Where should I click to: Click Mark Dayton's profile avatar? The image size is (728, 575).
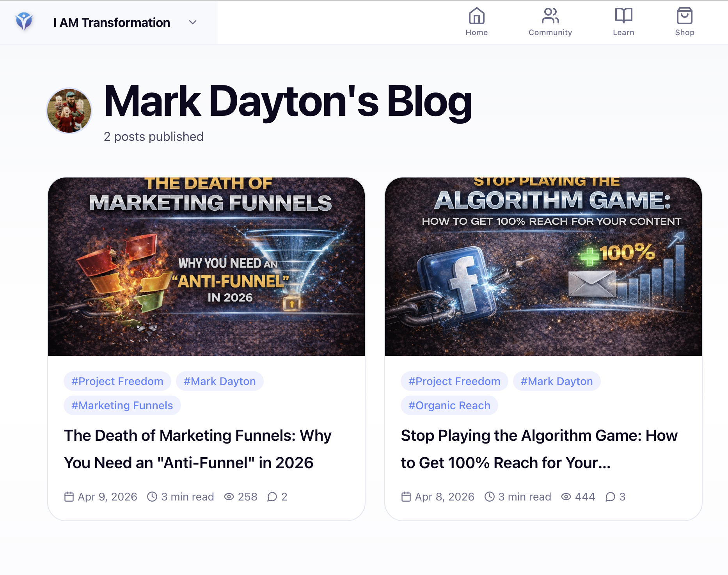69,111
